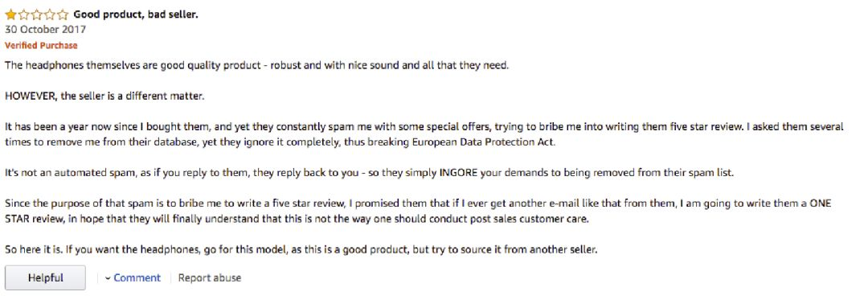
Task: Click the fourth empty rating star
Action: pos(49,15)
